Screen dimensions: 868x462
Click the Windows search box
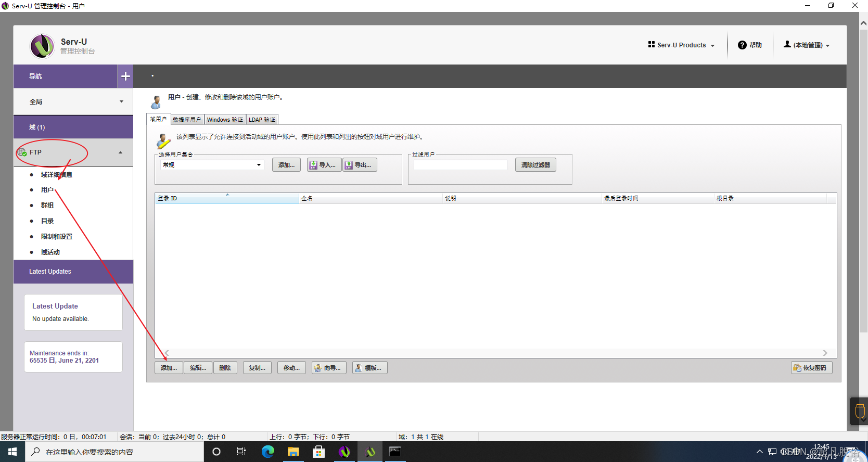point(114,452)
